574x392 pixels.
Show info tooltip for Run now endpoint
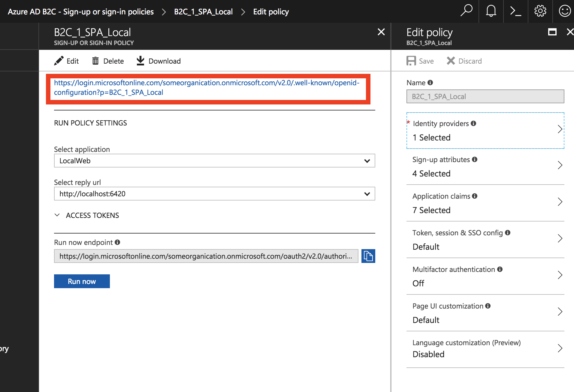point(117,242)
